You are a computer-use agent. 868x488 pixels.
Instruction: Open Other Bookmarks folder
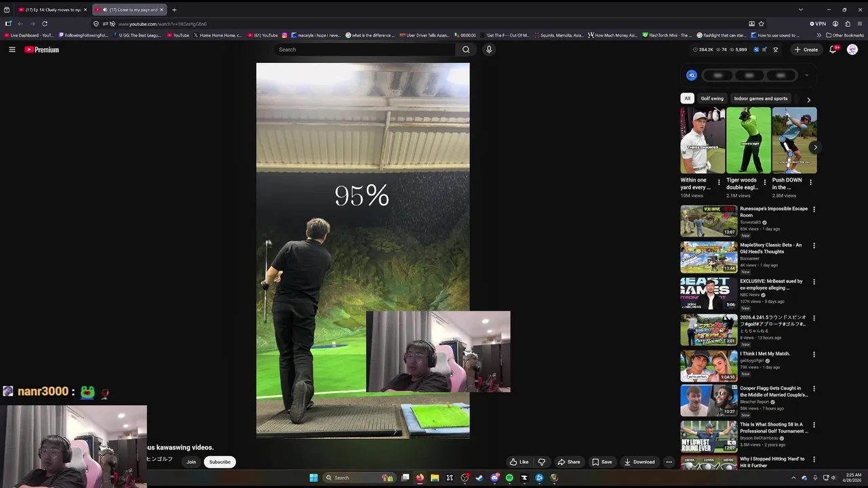pyautogui.click(x=845, y=35)
